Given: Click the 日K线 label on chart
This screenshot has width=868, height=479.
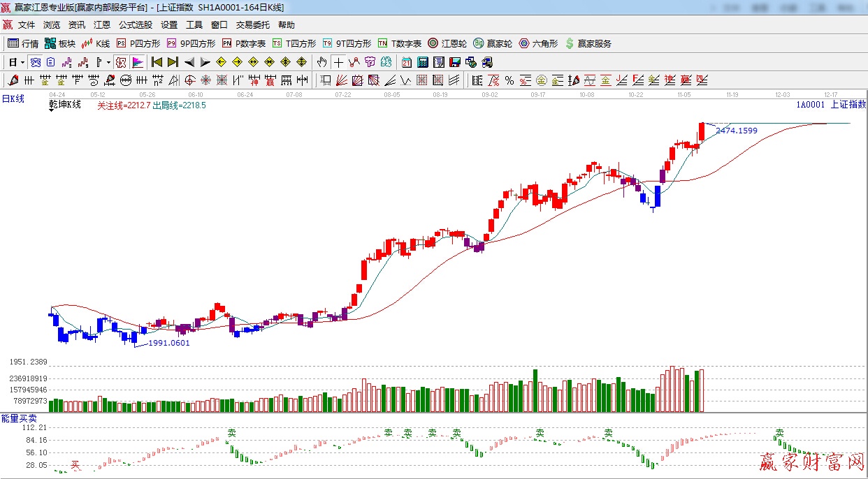Looking at the screenshot, I should pyautogui.click(x=13, y=99).
